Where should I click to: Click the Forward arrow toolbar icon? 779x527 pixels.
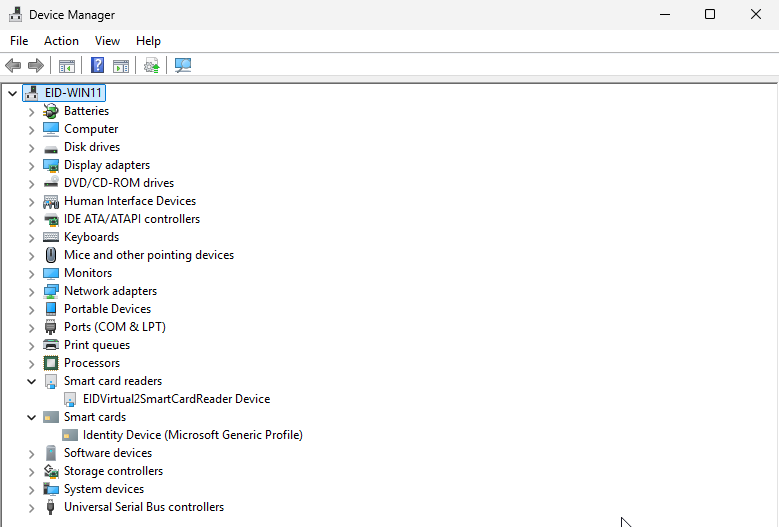(x=36, y=66)
